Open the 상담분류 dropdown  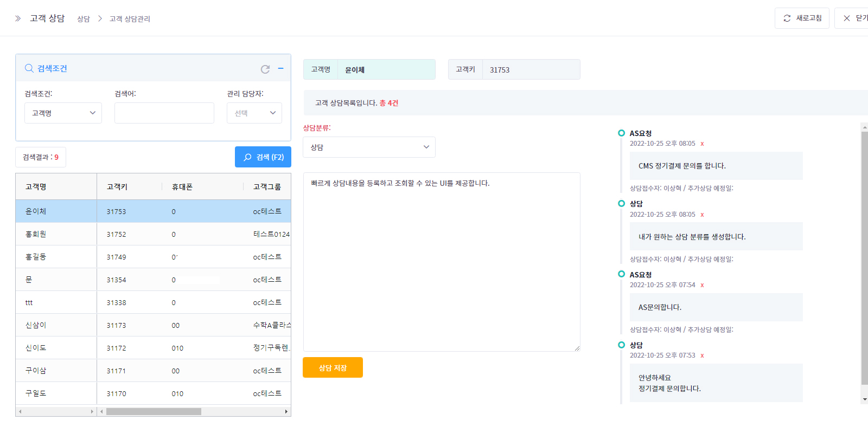[369, 147]
